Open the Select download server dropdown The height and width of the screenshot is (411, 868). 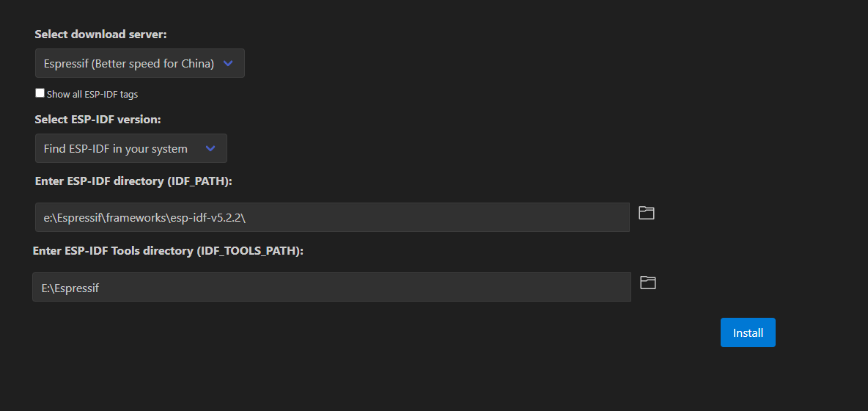coord(139,63)
